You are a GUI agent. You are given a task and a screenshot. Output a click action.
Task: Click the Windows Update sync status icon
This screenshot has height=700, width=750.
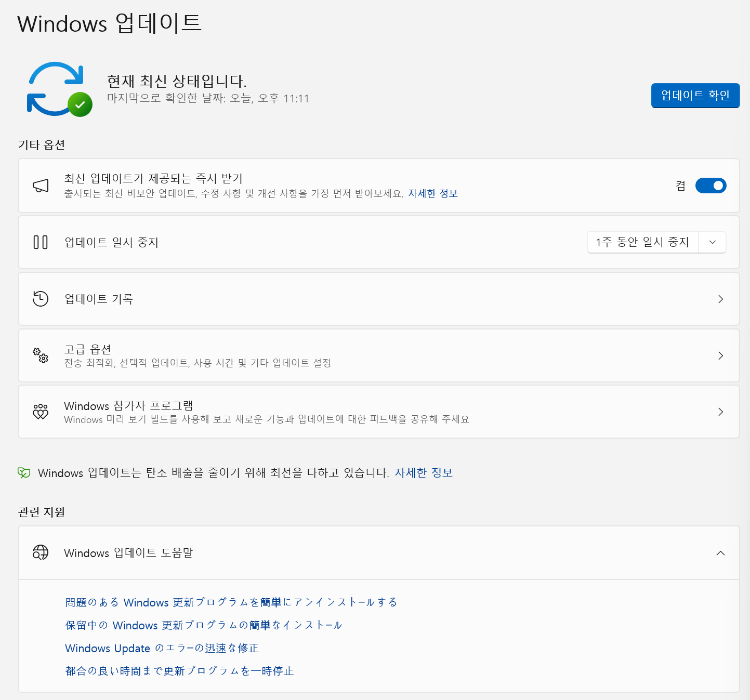click(x=59, y=89)
